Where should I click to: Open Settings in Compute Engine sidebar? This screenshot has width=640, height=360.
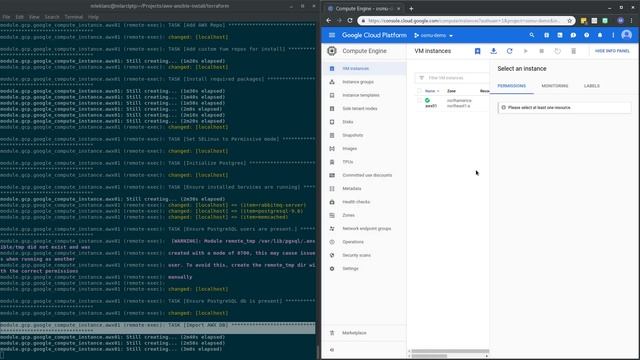click(x=350, y=269)
